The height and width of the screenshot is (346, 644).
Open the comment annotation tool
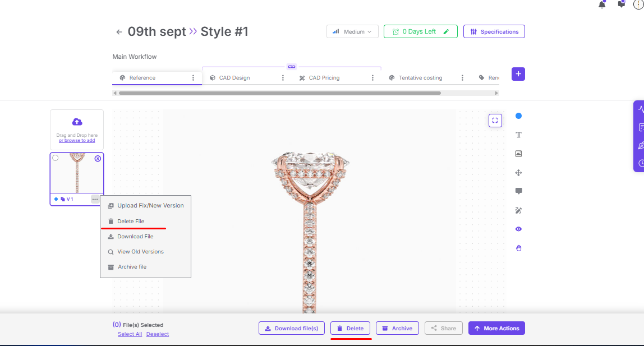[x=518, y=191]
